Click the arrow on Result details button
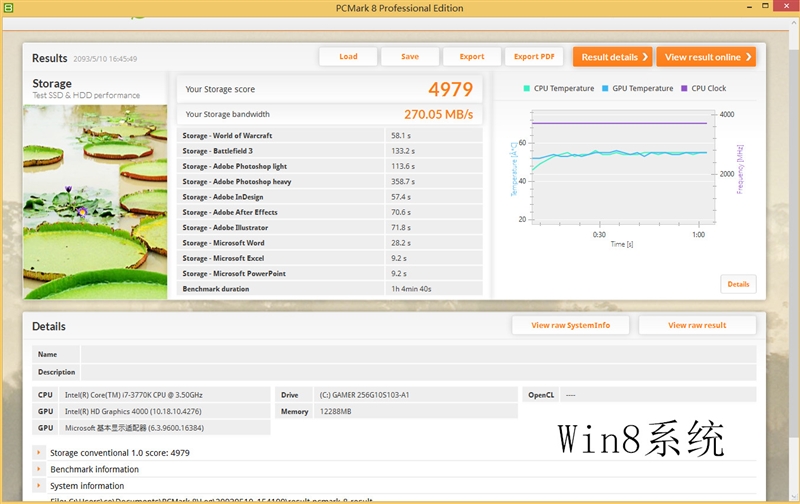 point(646,57)
